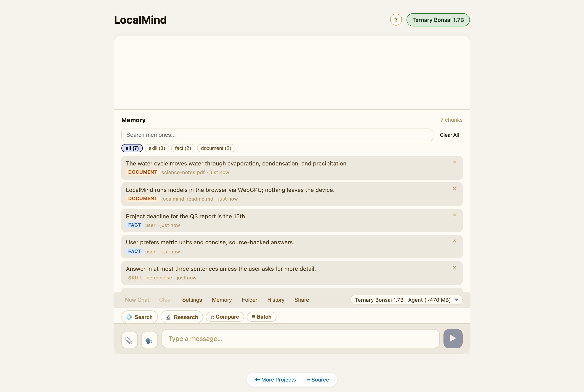Follow the More Projects link
Image resolution: width=584 pixels, height=392 pixels.
click(275, 379)
